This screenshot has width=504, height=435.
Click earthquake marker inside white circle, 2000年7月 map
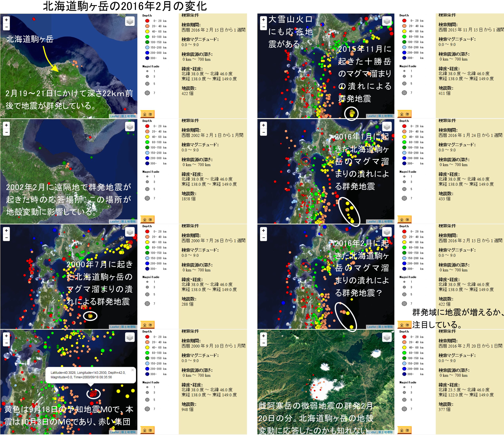pos(90,316)
